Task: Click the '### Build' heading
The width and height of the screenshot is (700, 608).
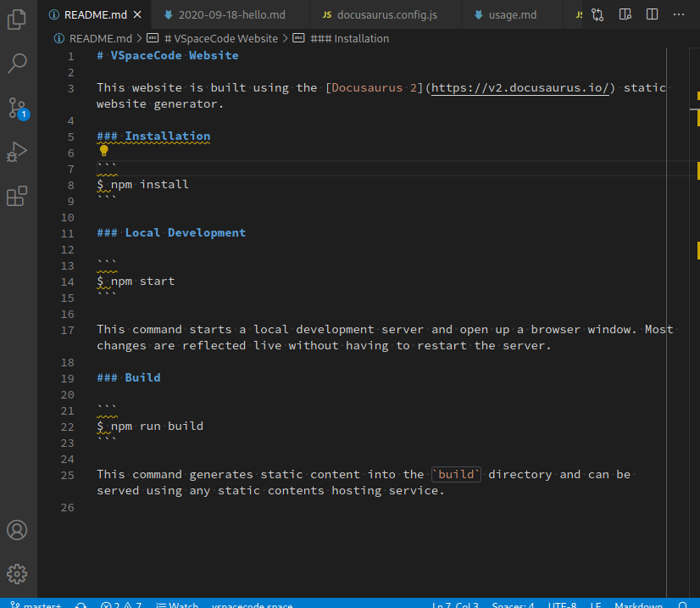Action: (129, 377)
